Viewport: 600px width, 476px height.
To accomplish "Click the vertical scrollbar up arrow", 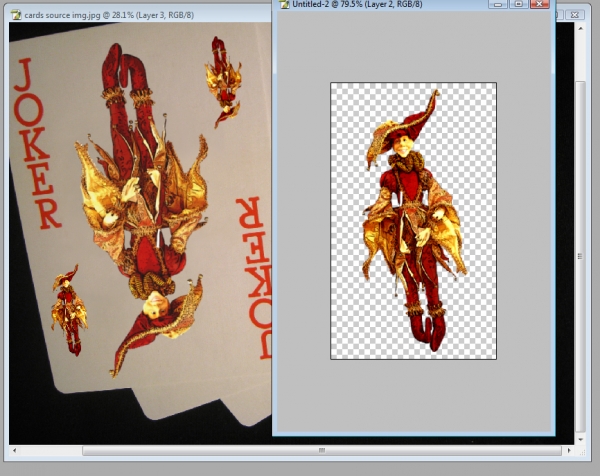I will coord(580,29).
